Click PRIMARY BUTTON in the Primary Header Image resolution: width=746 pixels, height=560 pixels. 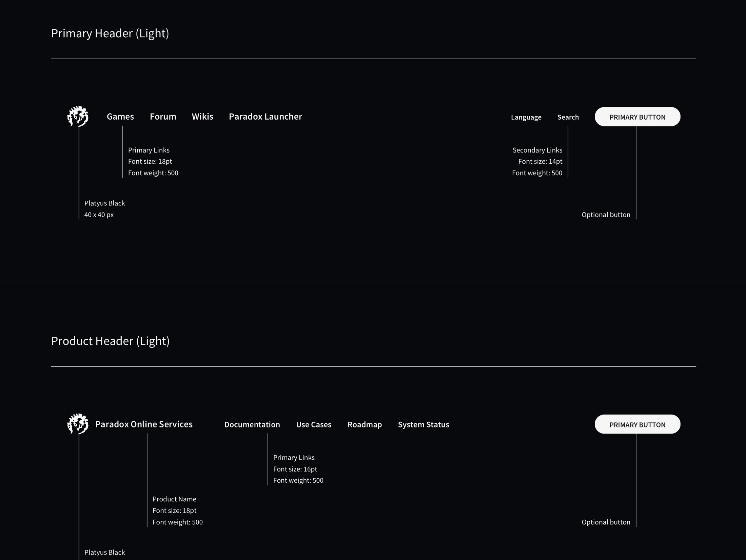[637, 116]
